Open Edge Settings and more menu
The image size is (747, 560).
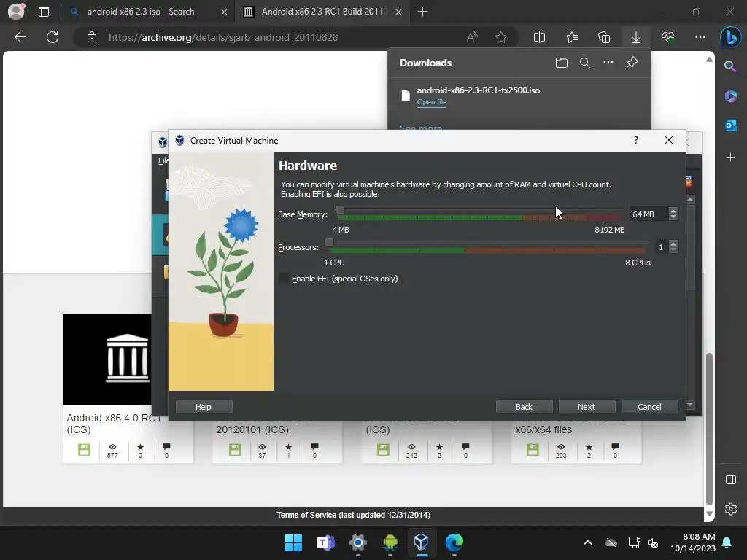700,37
